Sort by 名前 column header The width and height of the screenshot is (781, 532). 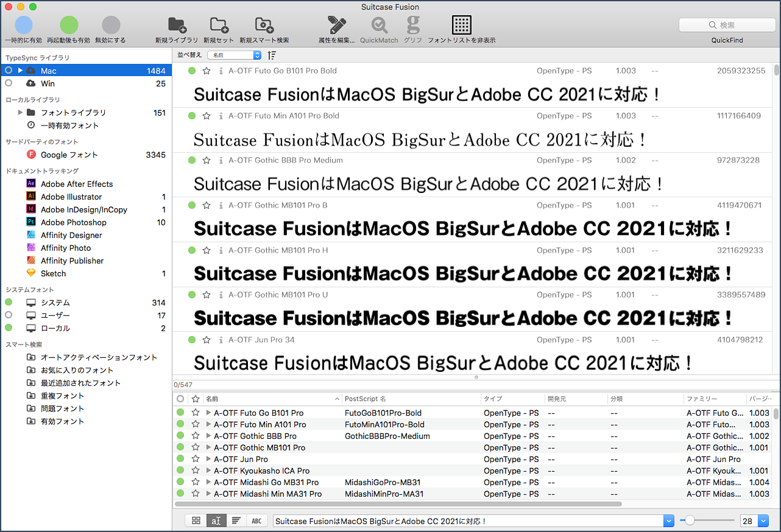(273, 399)
